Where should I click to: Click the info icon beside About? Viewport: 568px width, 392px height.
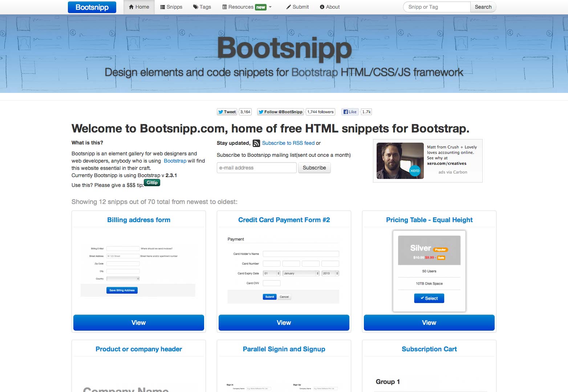point(322,7)
